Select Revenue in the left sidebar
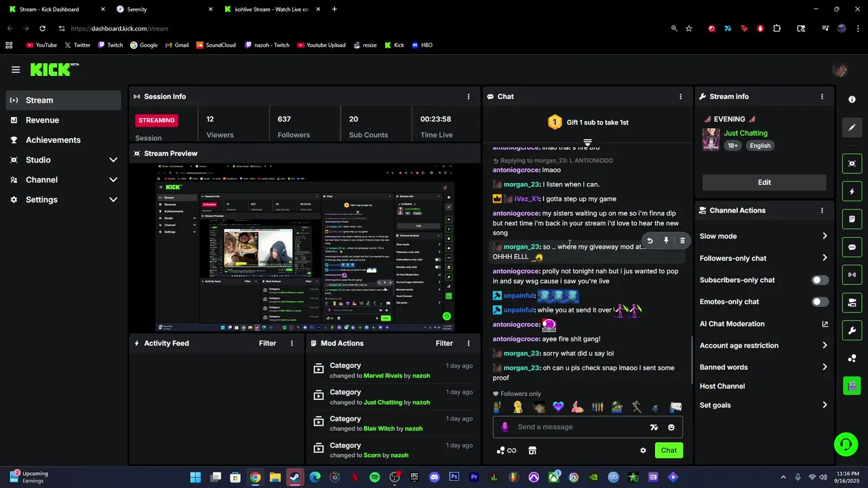 64,120
